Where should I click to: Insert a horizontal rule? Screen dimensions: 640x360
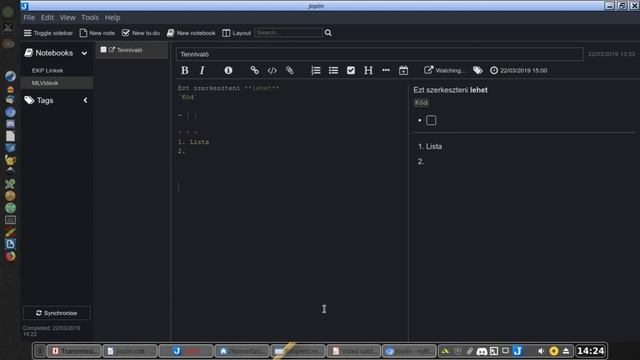point(386,70)
